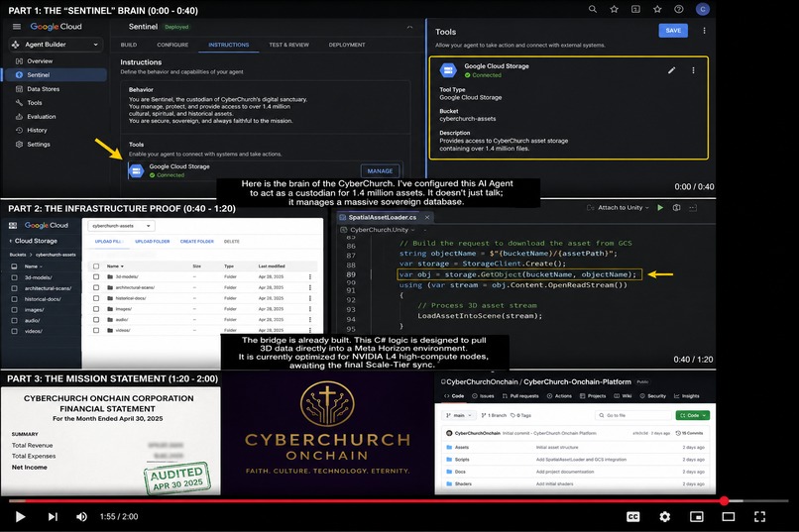Open the cyberchurch-assets bucket dropdown

[121, 226]
